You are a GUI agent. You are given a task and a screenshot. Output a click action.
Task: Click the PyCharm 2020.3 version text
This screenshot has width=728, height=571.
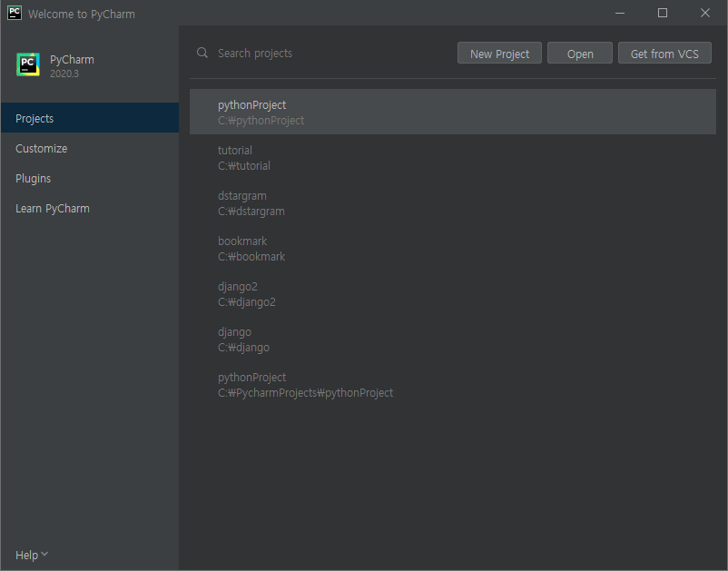pos(64,74)
